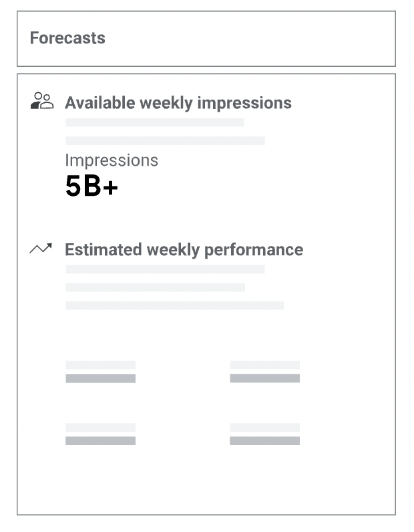The height and width of the screenshot is (532, 414).
Task: Click the top-right metric placeholder label
Action: 265,365
